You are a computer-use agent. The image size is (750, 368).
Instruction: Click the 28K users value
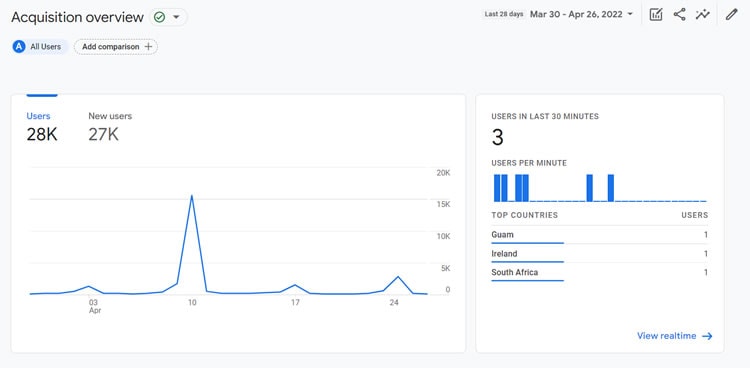(x=42, y=135)
